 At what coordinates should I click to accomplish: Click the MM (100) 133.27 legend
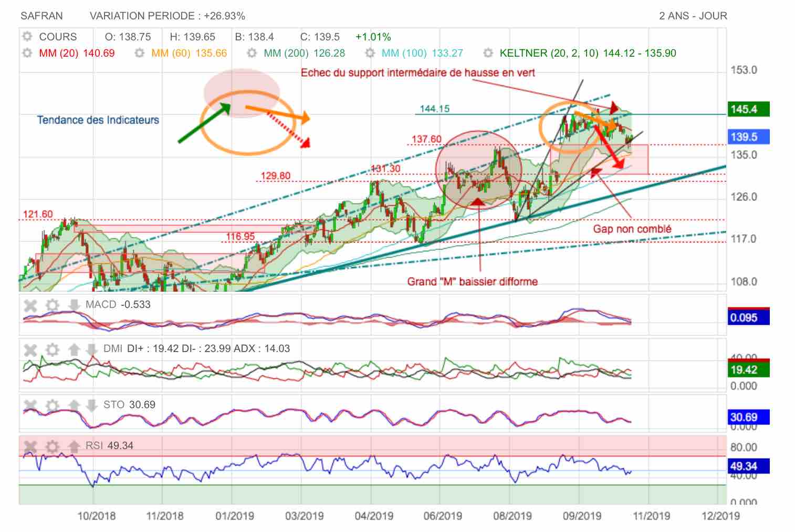422,53
